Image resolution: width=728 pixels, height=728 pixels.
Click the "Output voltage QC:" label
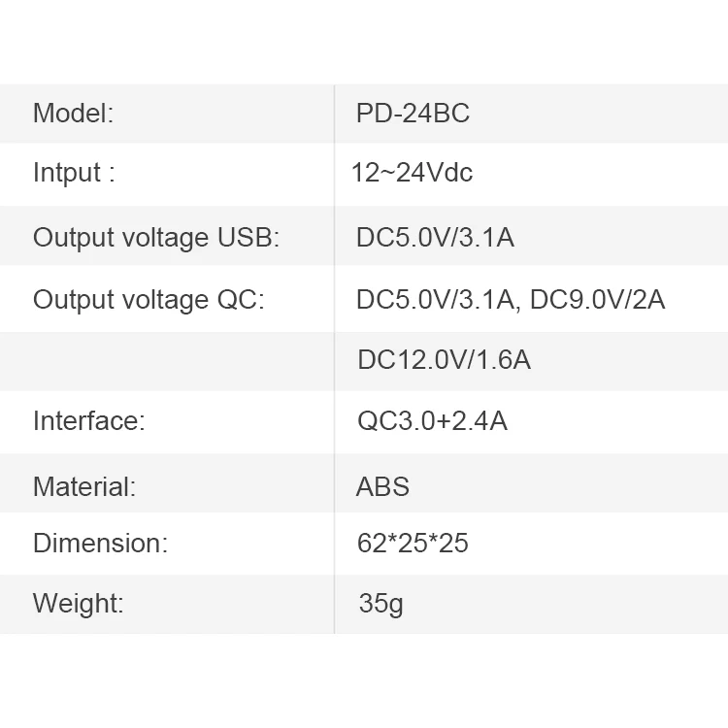149,299
